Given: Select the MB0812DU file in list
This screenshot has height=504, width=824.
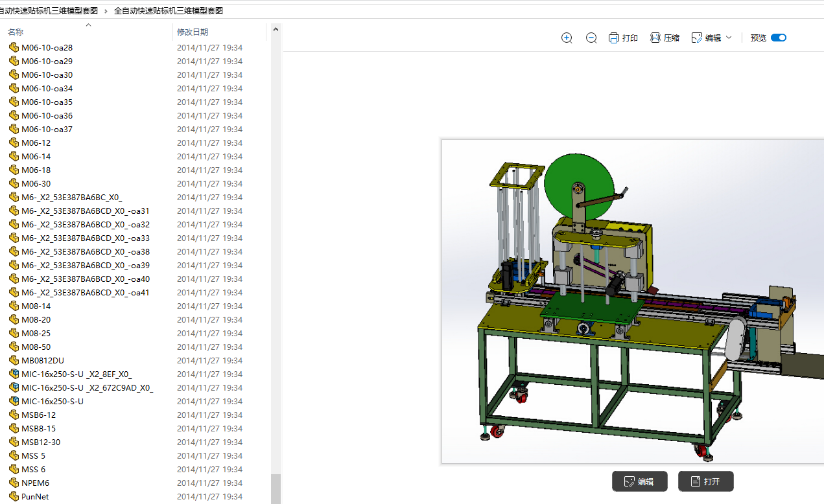Looking at the screenshot, I should pos(43,360).
